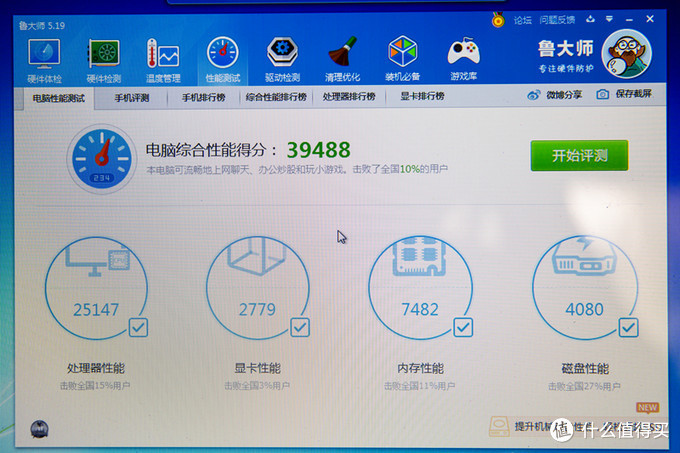The height and width of the screenshot is (453, 680).
Task: Open the 清理优化 cleanup broom icon
Action: coord(342,53)
